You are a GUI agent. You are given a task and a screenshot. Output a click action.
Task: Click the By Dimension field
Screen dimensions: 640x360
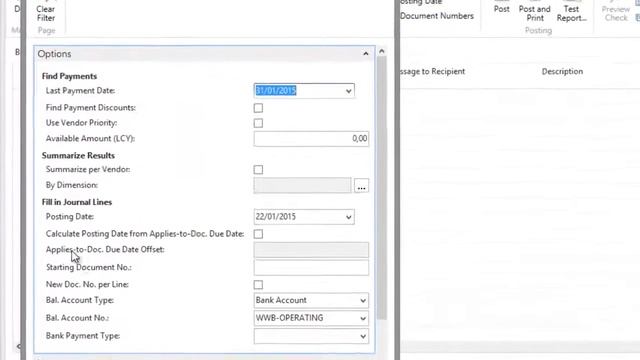302,185
